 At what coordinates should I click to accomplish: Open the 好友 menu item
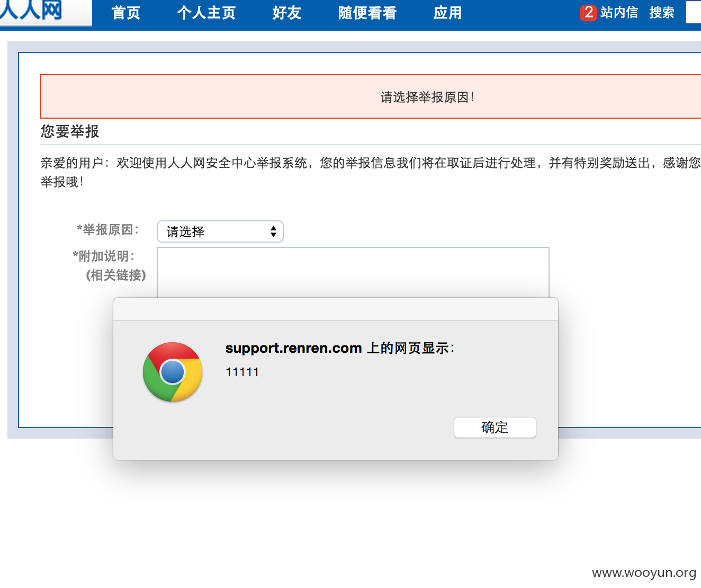click(x=287, y=13)
